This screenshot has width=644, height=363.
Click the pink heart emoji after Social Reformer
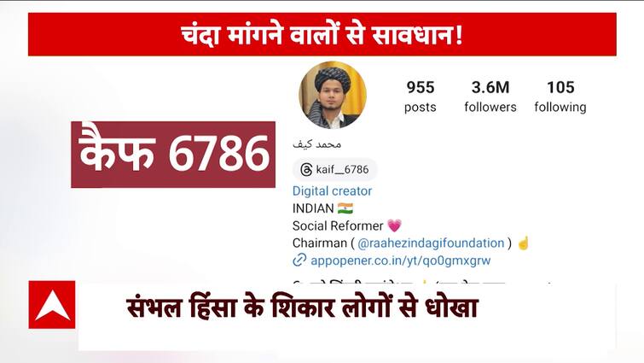pos(394,225)
